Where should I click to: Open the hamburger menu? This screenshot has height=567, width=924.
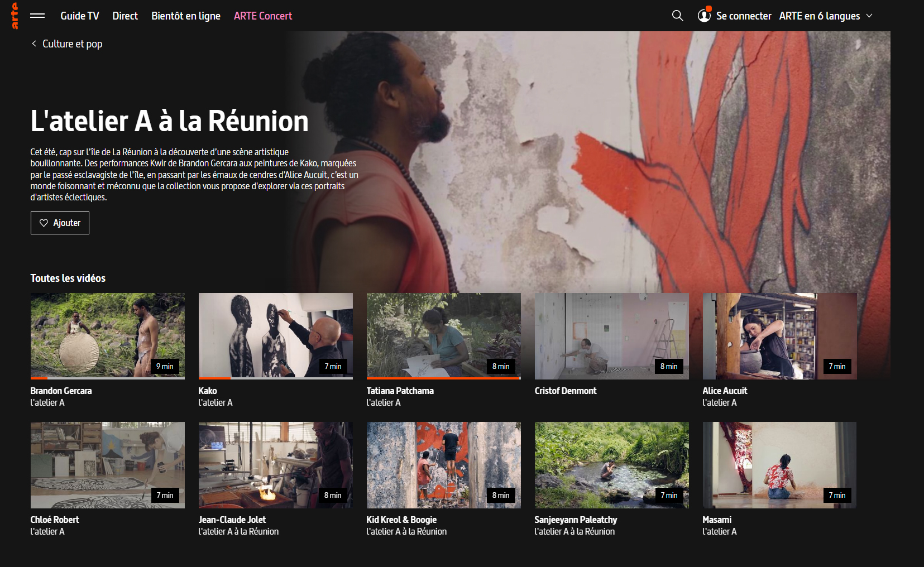tap(37, 16)
